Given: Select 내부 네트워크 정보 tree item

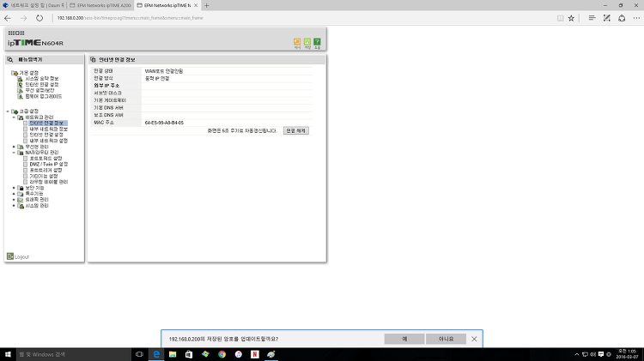Looking at the screenshot, I should tap(48, 129).
